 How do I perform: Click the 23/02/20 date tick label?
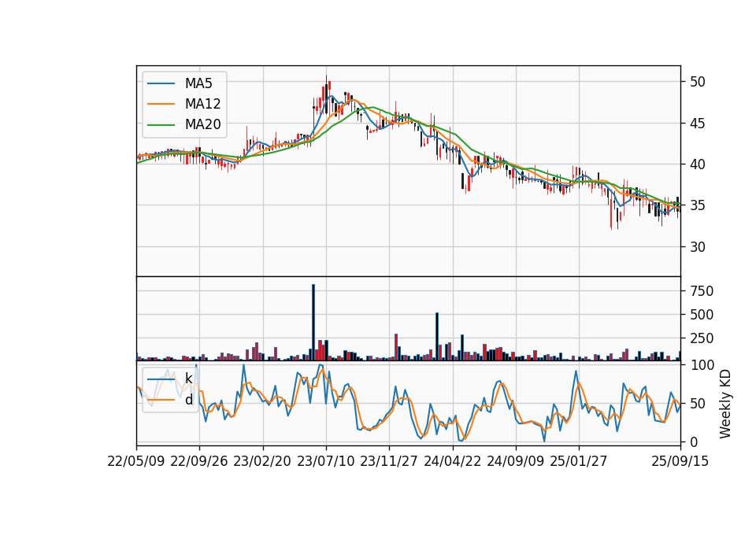point(262,461)
